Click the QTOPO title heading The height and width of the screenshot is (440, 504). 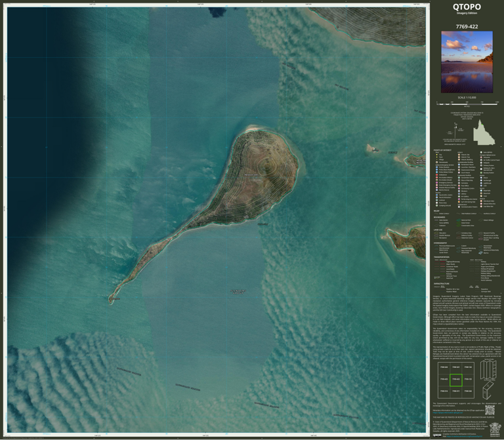coord(467,7)
